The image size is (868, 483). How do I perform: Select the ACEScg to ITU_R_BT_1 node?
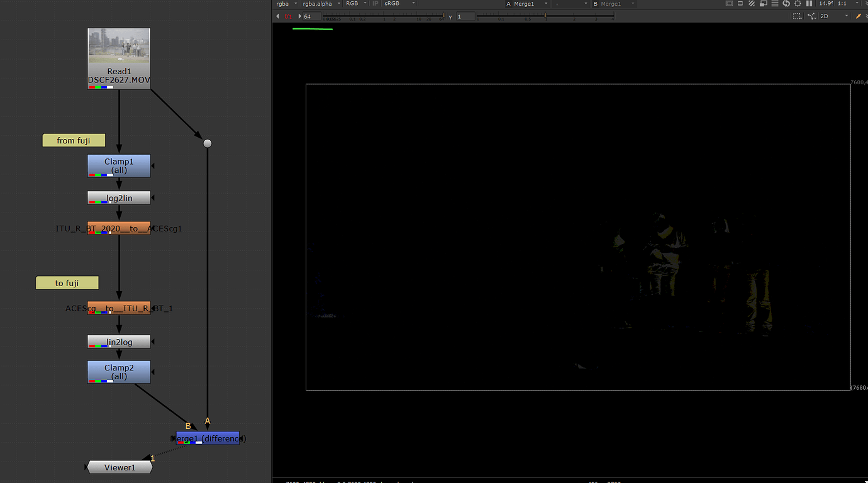click(x=119, y=308)
